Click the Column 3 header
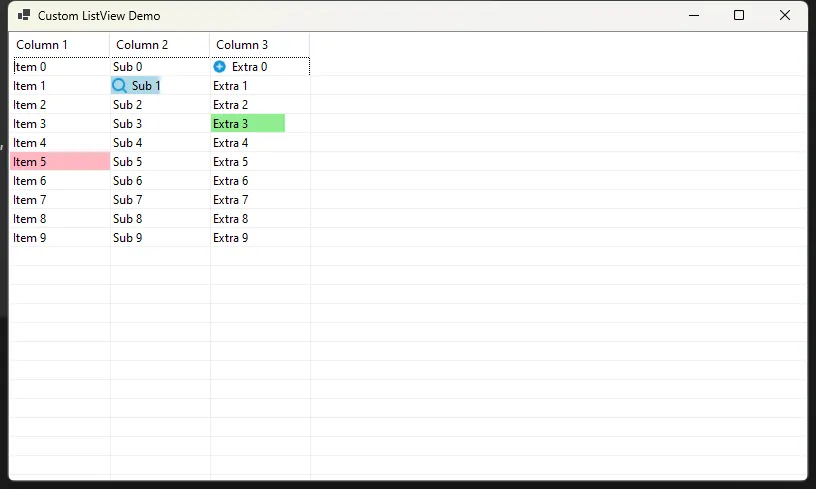The image size is (816, 489). [259, 45]
